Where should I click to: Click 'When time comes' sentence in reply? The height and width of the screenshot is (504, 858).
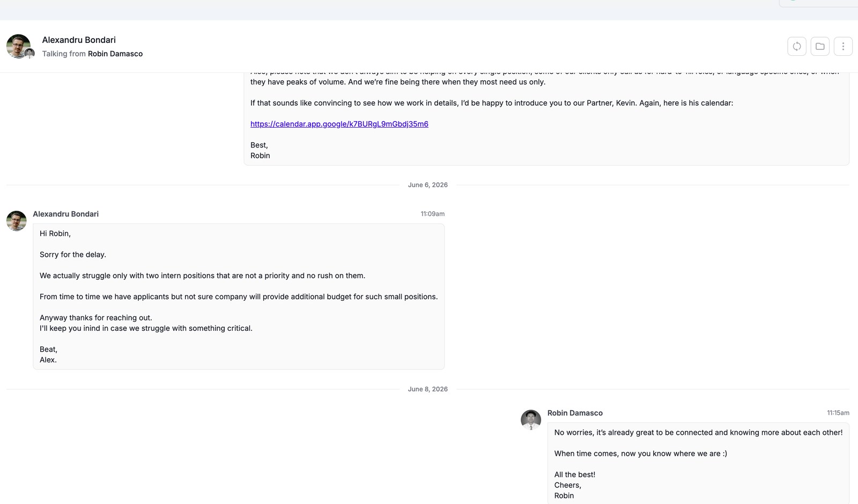[641, 454]
